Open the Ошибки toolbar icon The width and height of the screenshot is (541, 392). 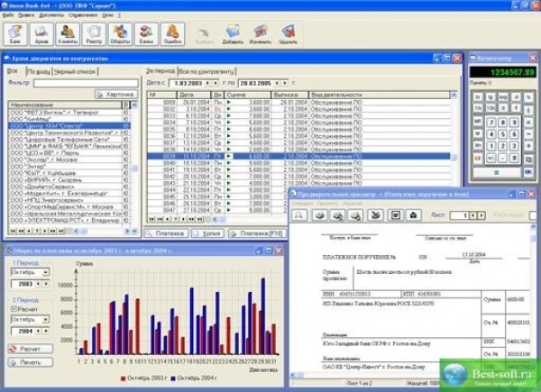pos(172,34)
